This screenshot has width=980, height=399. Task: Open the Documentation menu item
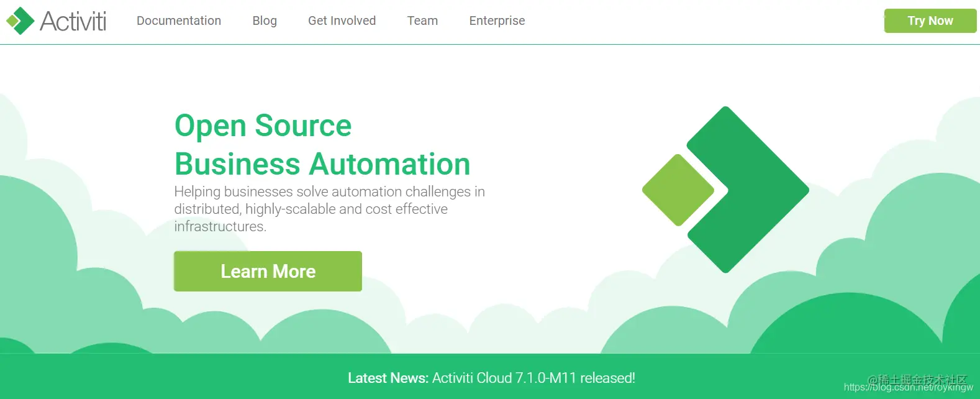pyautogui.click(x=179, y=21)
